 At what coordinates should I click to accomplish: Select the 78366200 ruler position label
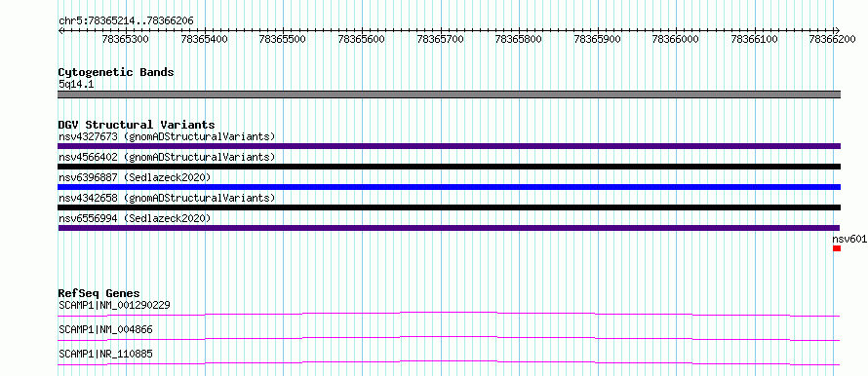pos(833,39)
